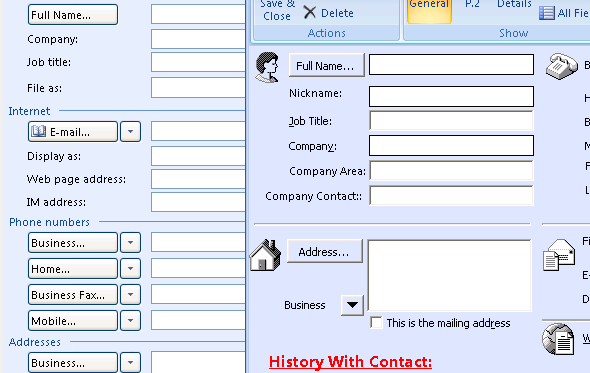The height and width of the screenshot is (373, 590).
Task: Expand dropdown beside Business address button in Addresses
Action: (x=131, y=362)
